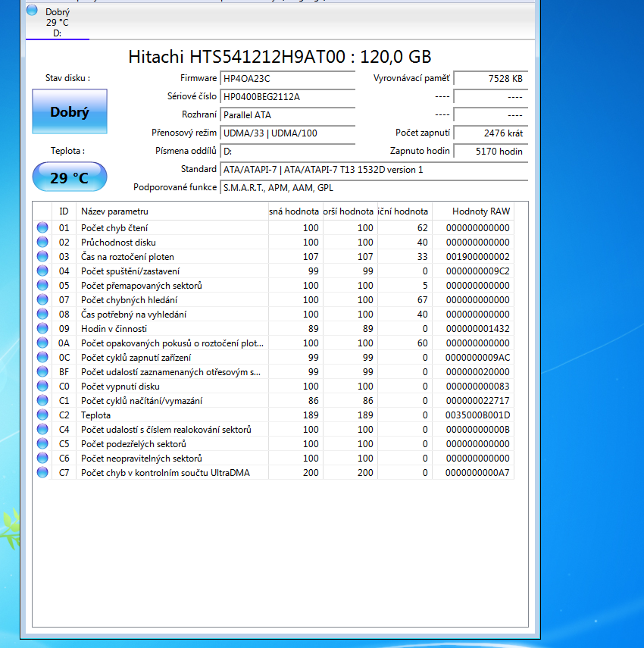Click the status orb for row C1 cyklů načítání/vymazání
This screenshot has width=644, height=648.
(42, 400)
